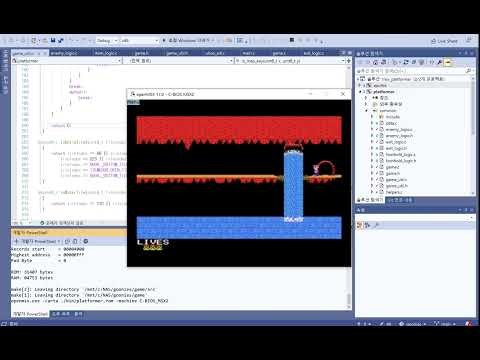This screenshot has width=480, height=360.
Task: Click the wrench icon in Properties panel
Action: (377, 225)
